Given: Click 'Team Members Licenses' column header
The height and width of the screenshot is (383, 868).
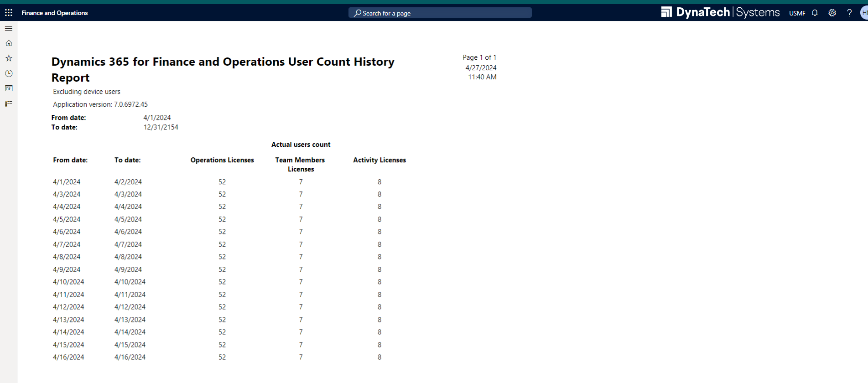Looking at the screenshot, I should (x=301, y=165).
